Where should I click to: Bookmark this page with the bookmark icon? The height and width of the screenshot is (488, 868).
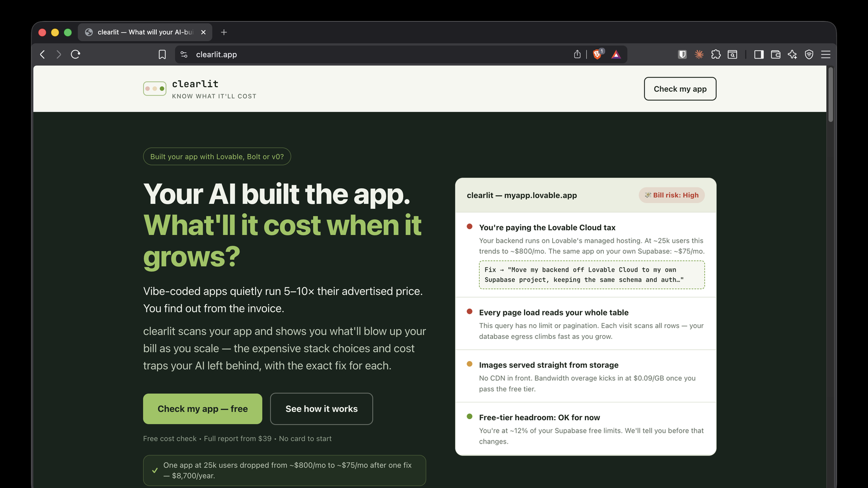[x=162, y=54]
